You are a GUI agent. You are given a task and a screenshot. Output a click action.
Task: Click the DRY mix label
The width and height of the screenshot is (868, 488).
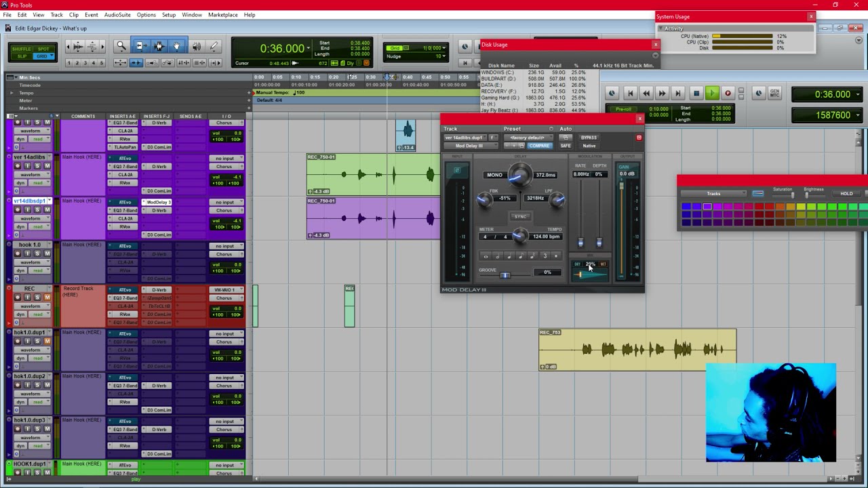click(578, 264)
